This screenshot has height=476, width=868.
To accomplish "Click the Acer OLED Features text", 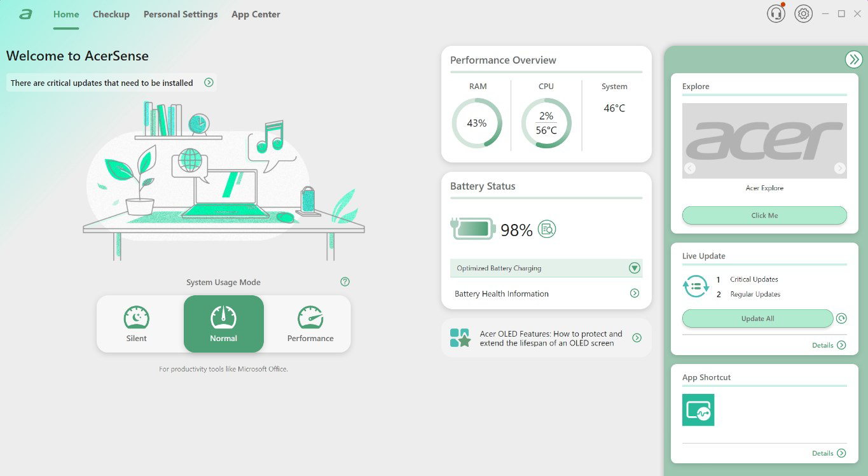I will tap(551, 338).
